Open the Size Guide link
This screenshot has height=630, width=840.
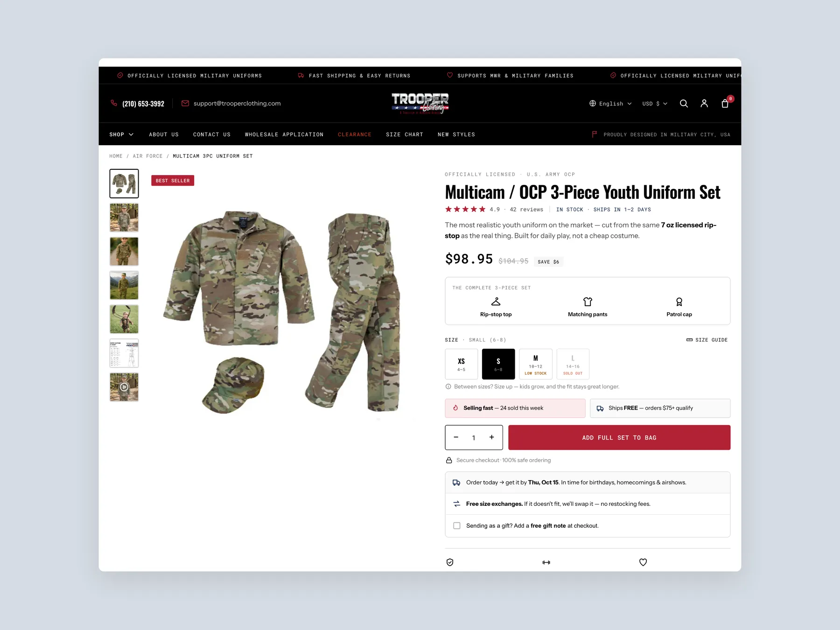click(x=707, y=340)
